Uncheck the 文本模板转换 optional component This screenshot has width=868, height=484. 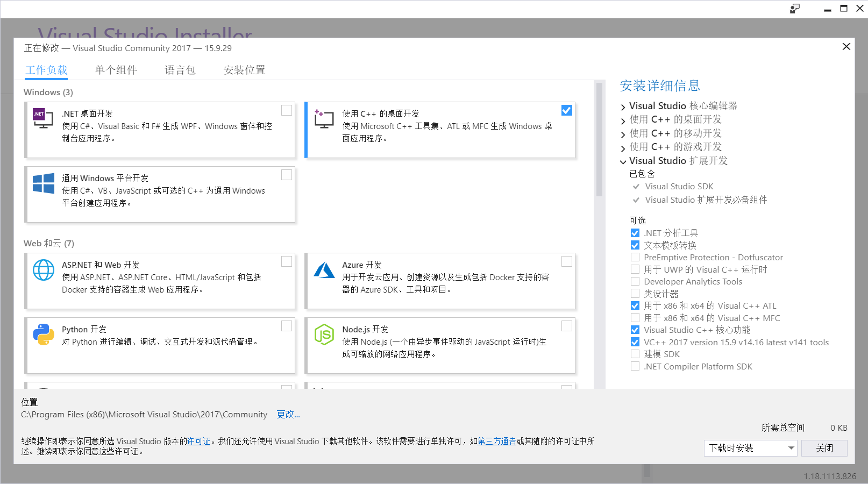pos(635,245)
